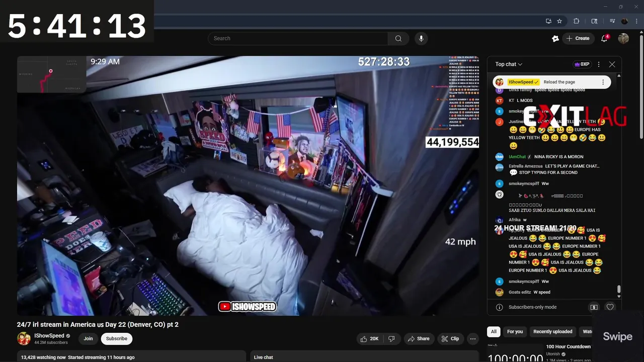Click the YouTube search magnifier button

point(398,38)
